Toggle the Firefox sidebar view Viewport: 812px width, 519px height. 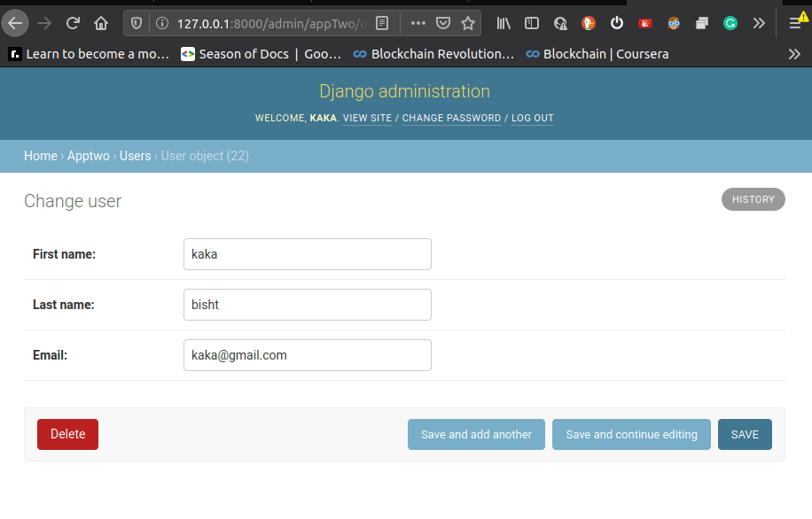532,23
